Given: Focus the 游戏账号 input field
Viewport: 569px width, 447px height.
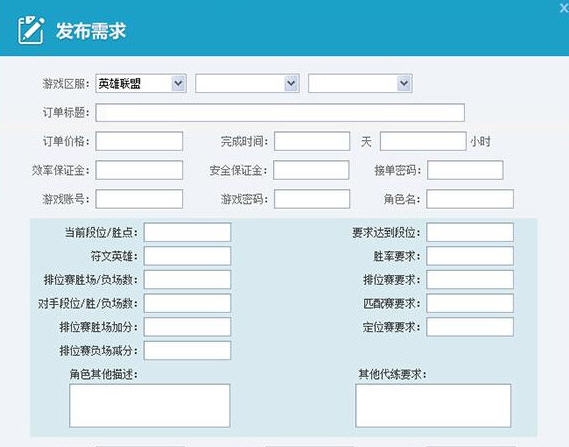Looking at the screenshot, I should point(139,199).
